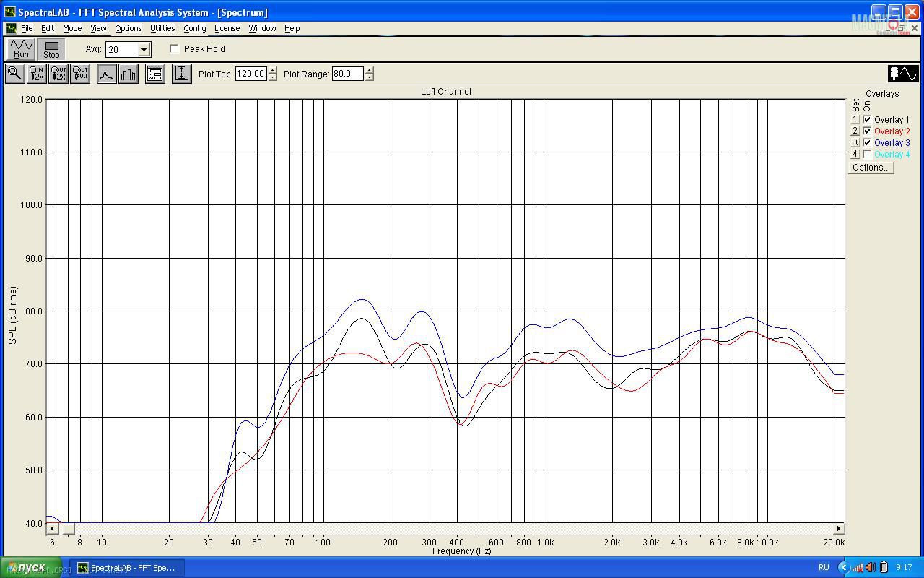Screen dimensions: 924x578
Task: Open the Config menu
Action: coord(194,28)
